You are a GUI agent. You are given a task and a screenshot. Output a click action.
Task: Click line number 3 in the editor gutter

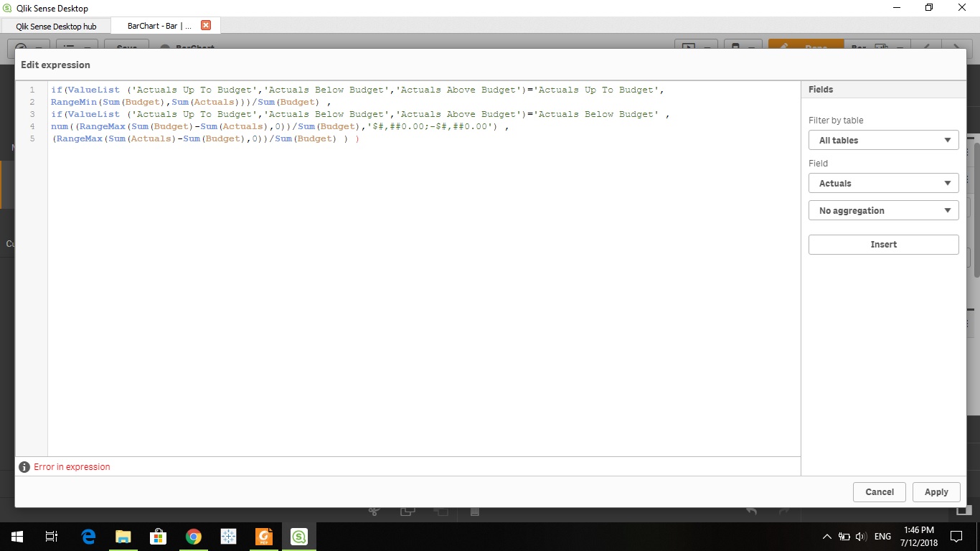pyautogui.click(x=32, y=115)
